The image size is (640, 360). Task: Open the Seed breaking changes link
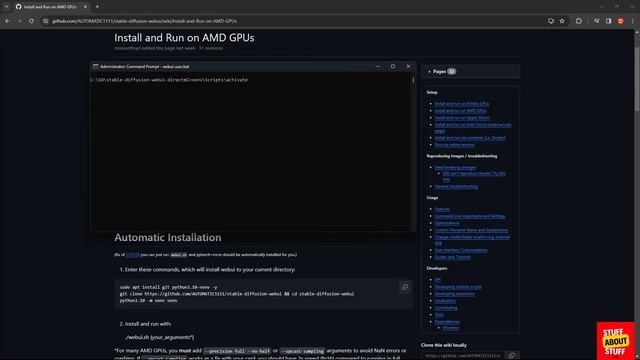point(455,167)
